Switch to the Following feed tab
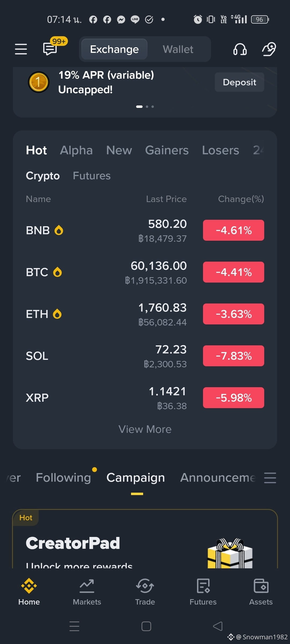Screen dimensions: 290x644 [x=63, y=478]
